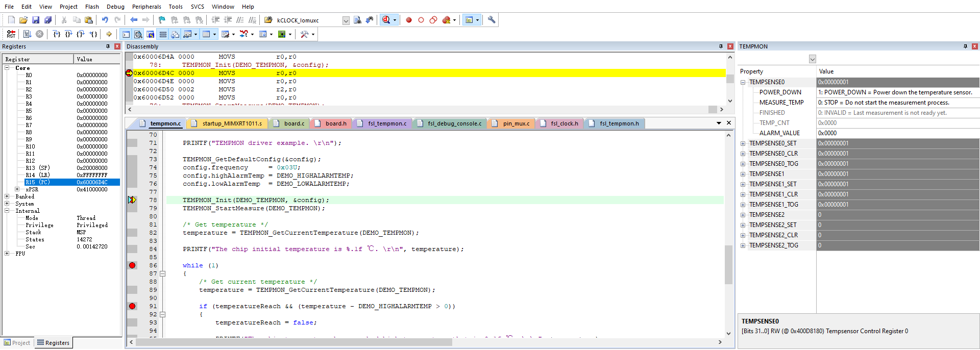Toggle the Registers Window button
Image resolution: width=980 pixels, height=350 pixels.
coord(163,34)
